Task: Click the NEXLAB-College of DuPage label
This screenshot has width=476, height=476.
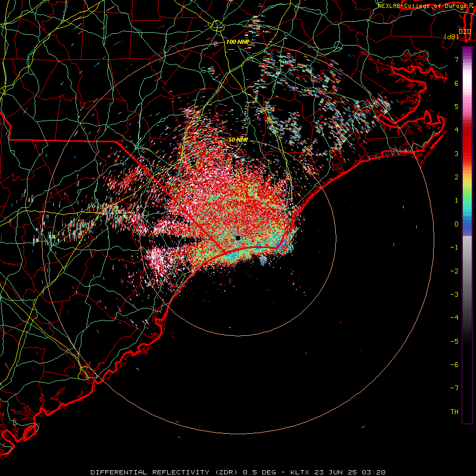Action: (x=422, y=6)
